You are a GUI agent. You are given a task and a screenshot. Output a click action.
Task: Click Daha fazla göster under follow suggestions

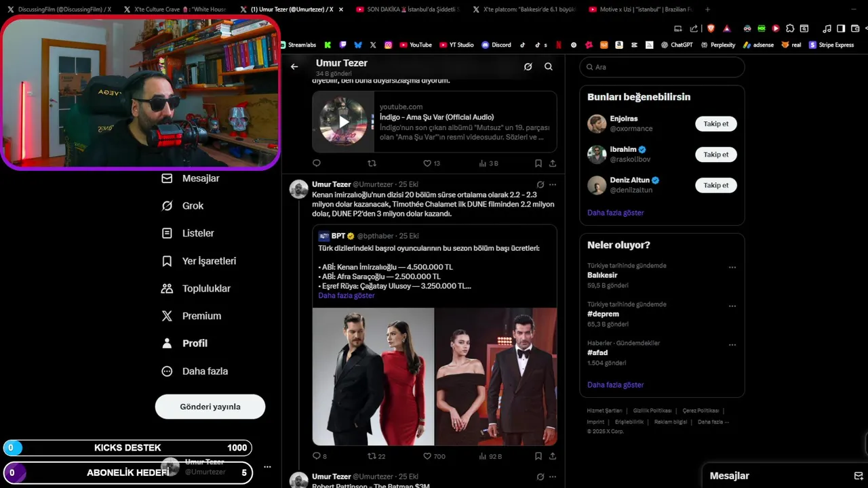pos(616,213)
